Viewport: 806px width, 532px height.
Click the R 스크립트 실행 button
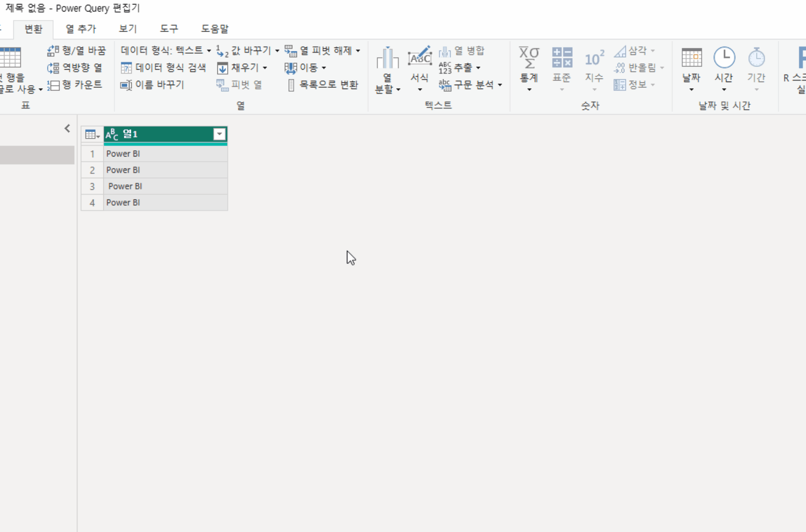[795, 70]
